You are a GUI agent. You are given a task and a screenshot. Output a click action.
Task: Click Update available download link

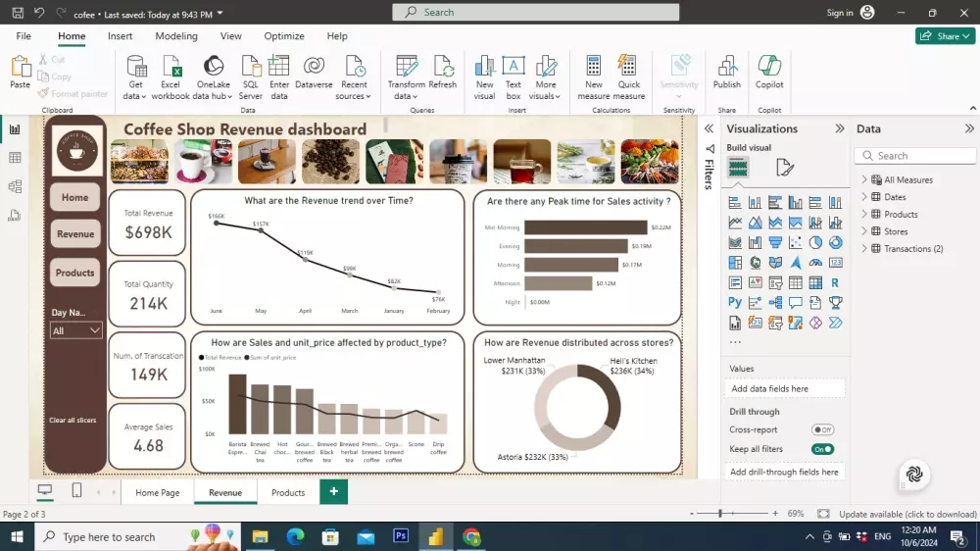pyautogui.click(x=907, y=514)
